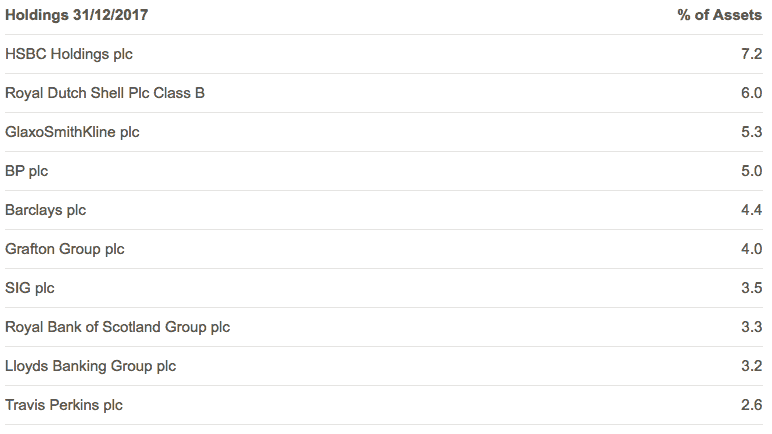
Task: Click the 6.0 percentage for Royal Dutch Shell
Action: 752,93
